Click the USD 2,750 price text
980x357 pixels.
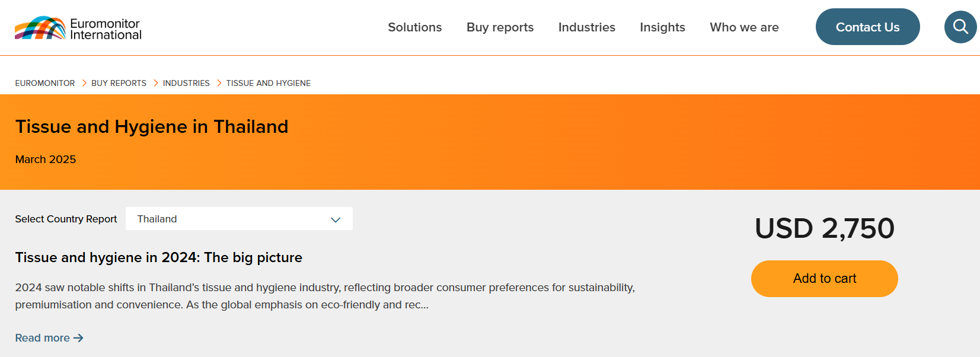(824, 228)
